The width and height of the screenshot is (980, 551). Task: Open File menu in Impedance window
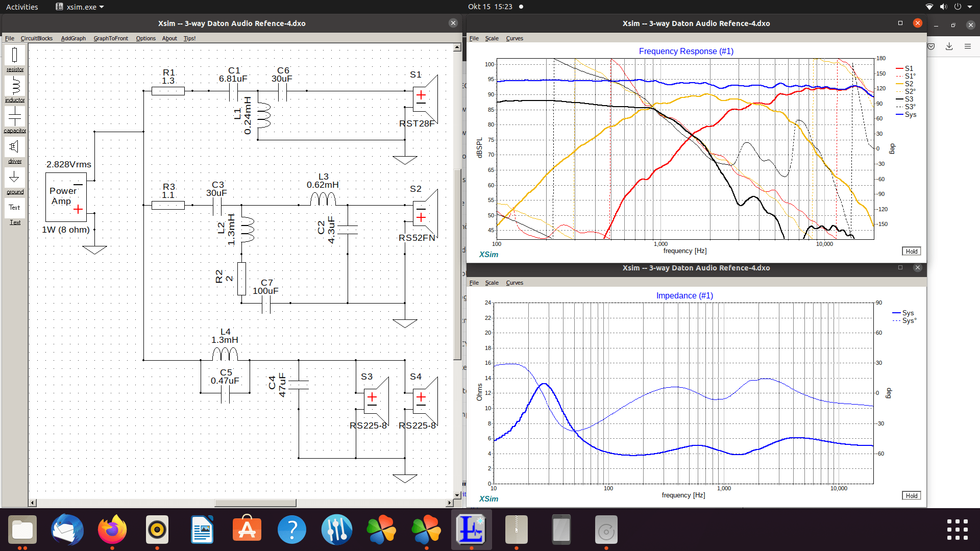(474, 283)
